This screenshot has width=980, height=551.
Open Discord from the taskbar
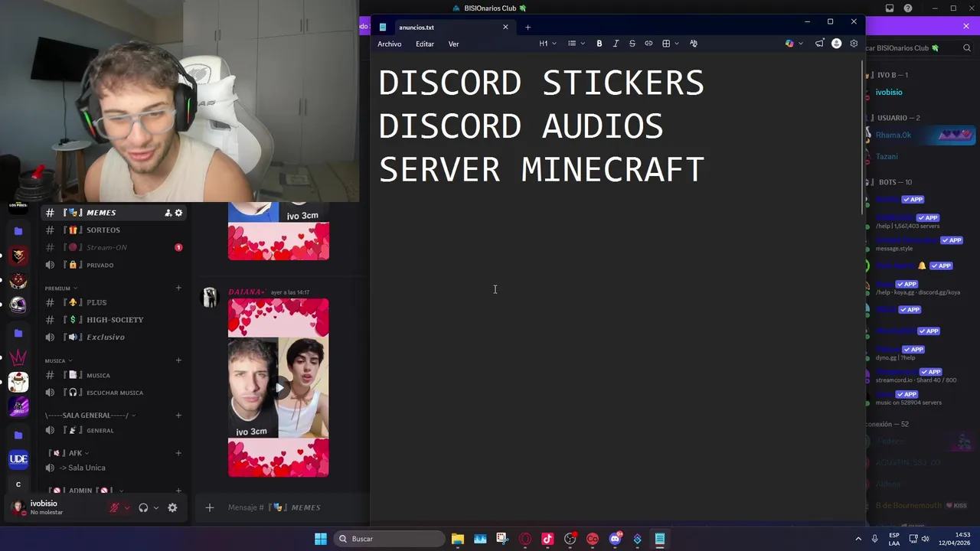[x=615, y=539]
